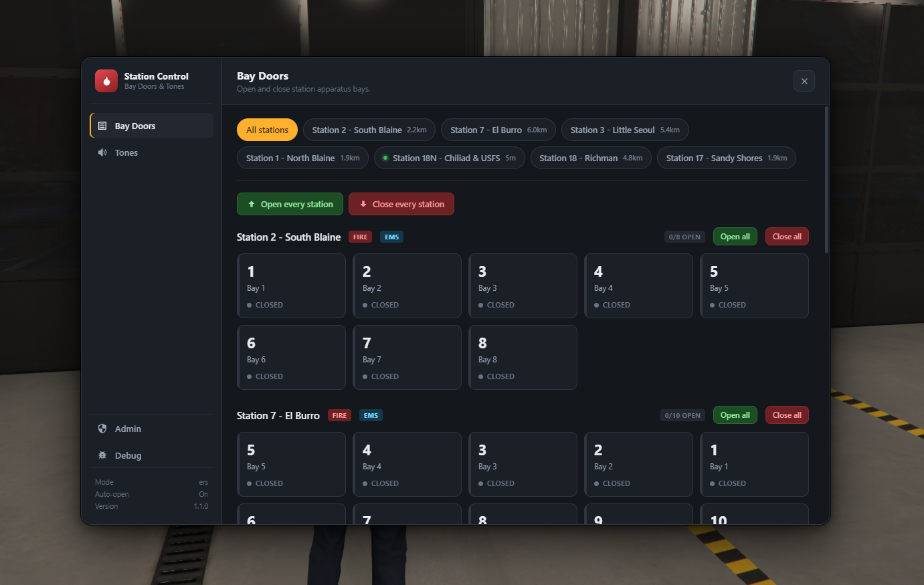Open the Bay Doors section
This screenshot has width=924, height=585.
151,126
